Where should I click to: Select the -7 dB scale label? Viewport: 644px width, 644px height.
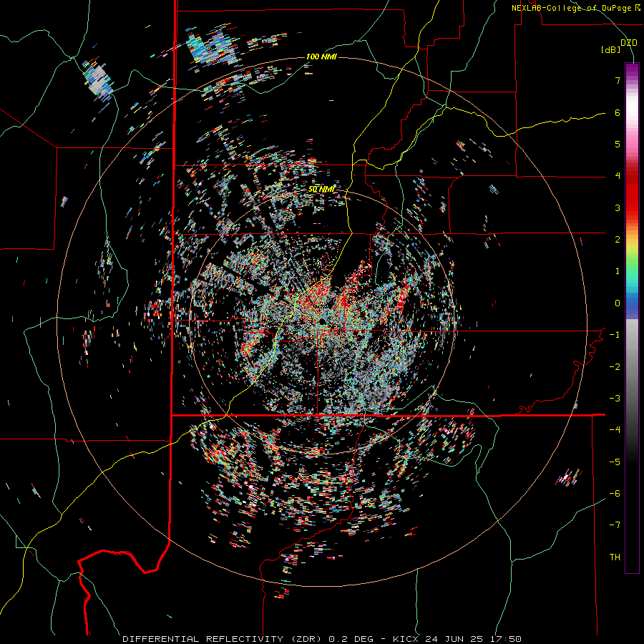click(x=615, y=525)
